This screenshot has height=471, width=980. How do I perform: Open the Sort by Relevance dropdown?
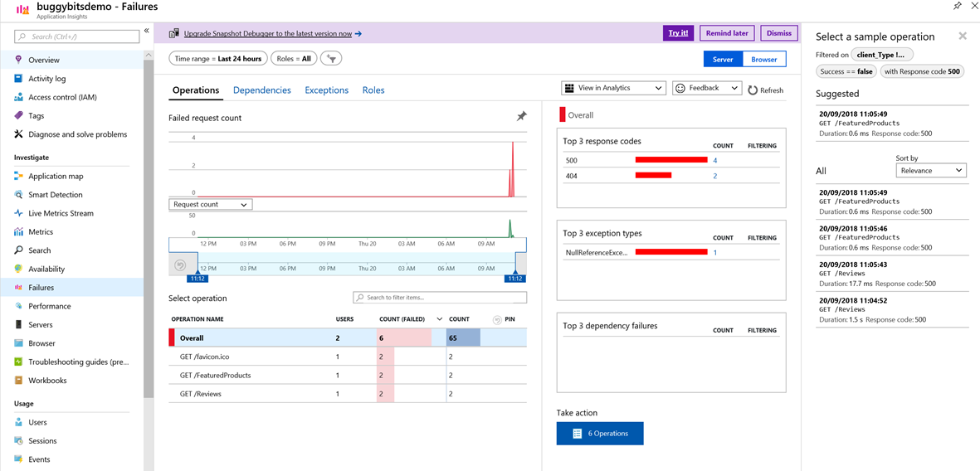tap(930, 171)
